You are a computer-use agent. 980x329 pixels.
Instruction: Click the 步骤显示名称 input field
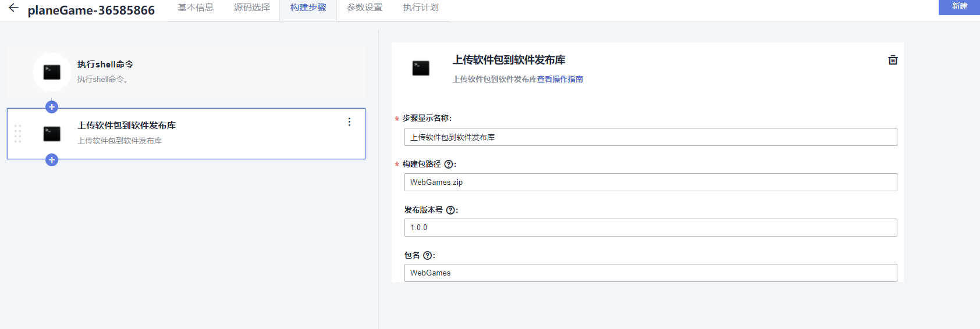(x=650, y=137)
